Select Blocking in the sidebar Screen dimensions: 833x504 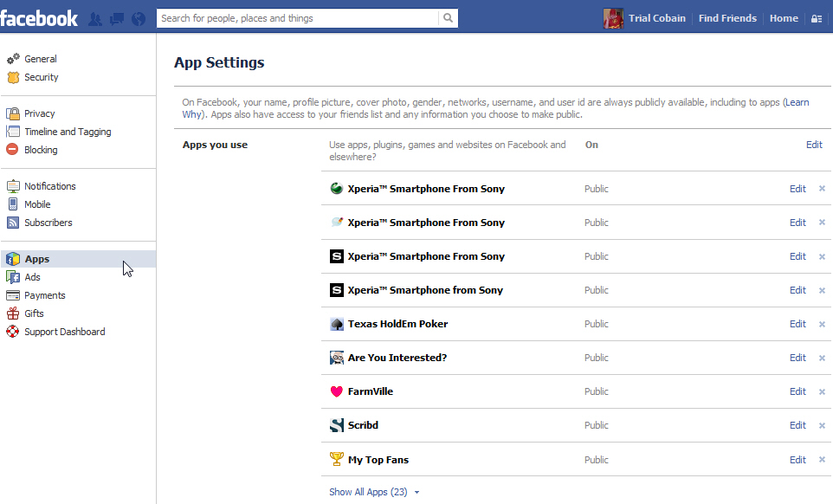click(41, 150)
